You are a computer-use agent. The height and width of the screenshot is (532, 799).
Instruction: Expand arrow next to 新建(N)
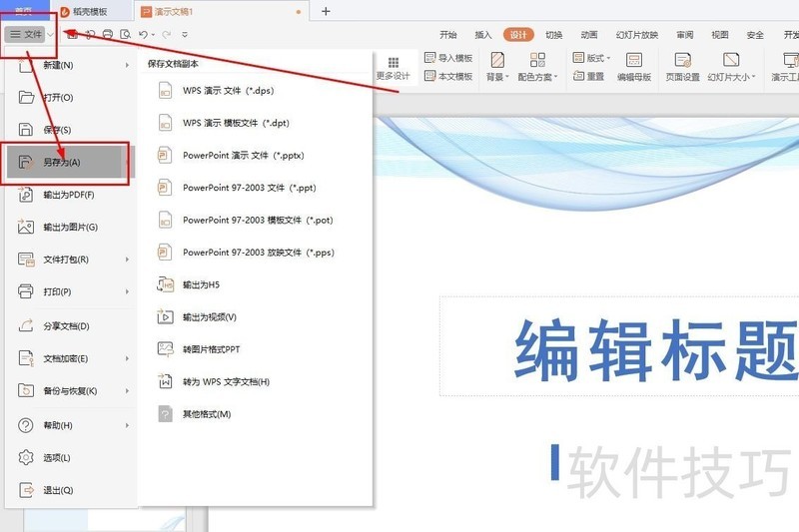click(127, 65)
